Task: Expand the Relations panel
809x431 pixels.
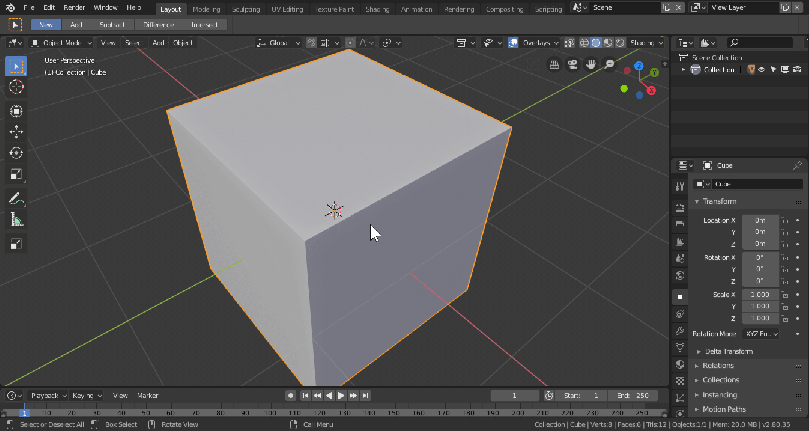Action: 719,366
